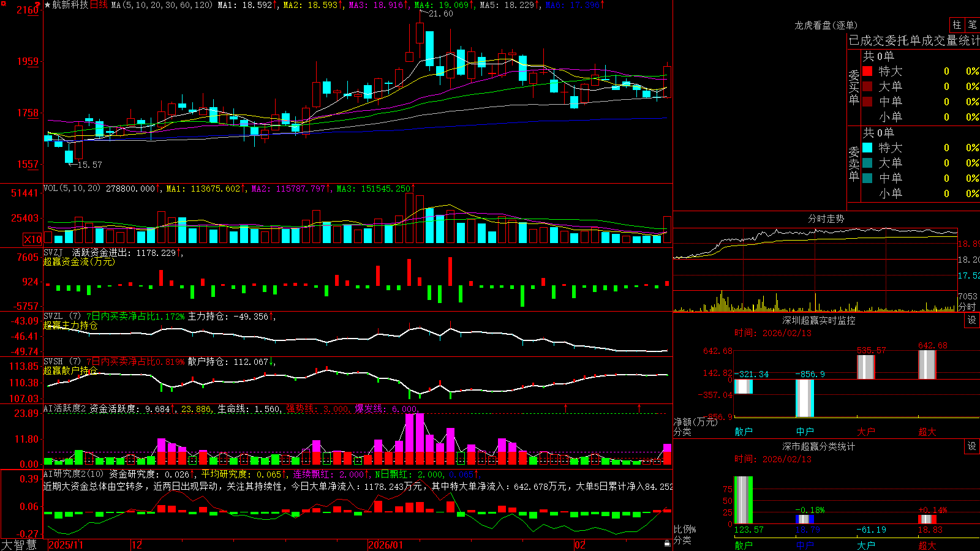Click the red 特大 buy-order swatch
980x551 pixels.
(867, 71)
